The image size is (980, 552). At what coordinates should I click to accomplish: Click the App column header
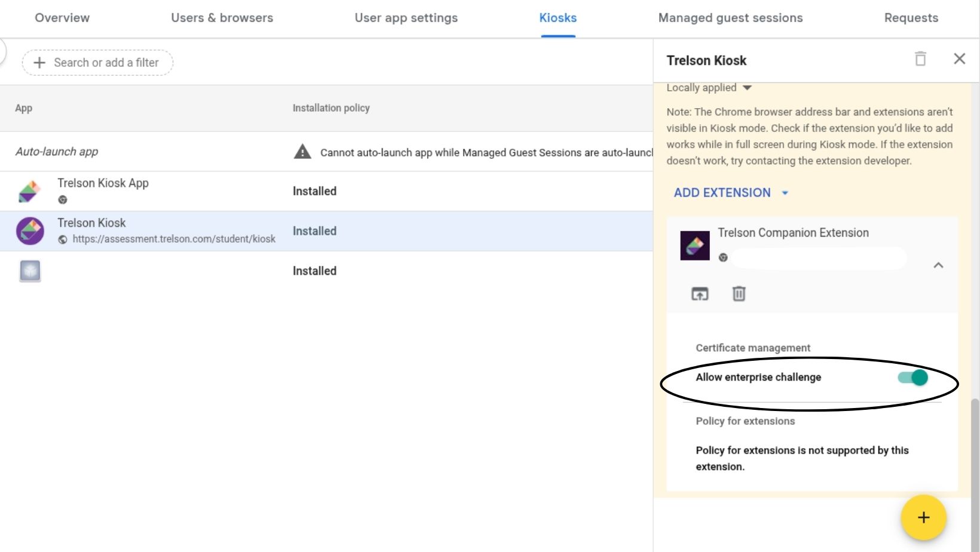point(24,108)
